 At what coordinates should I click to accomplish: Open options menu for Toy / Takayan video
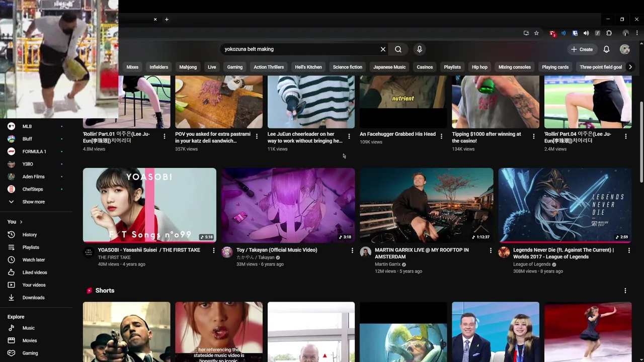(x=352, y=250)
